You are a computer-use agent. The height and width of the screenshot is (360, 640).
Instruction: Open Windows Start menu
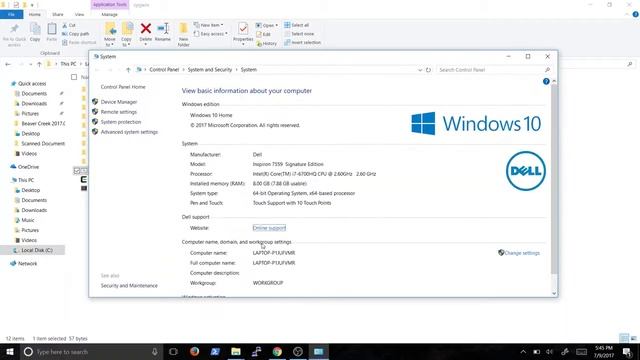tap(9, 352)
